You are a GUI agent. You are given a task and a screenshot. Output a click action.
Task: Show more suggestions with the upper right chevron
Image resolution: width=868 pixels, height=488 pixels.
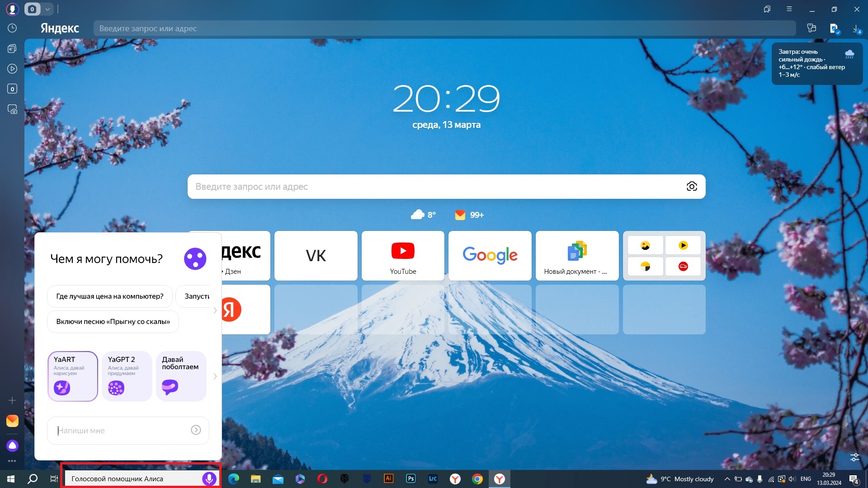[x=215, y=310]
